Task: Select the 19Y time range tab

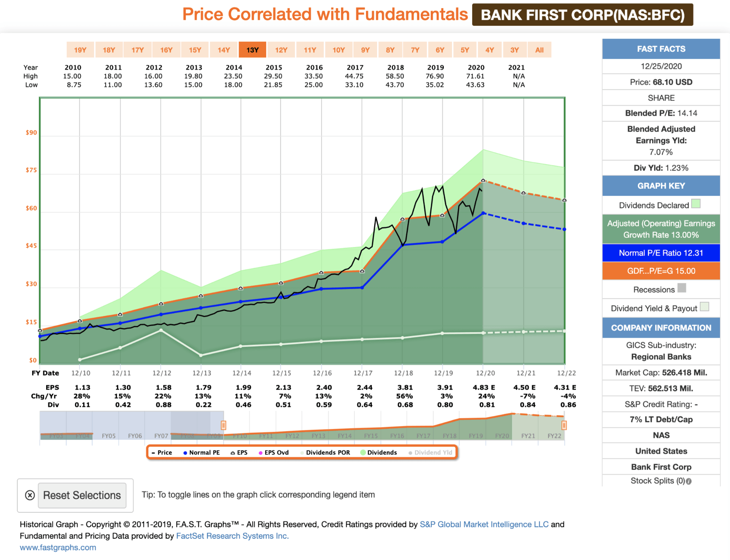Action: point(80,50)
